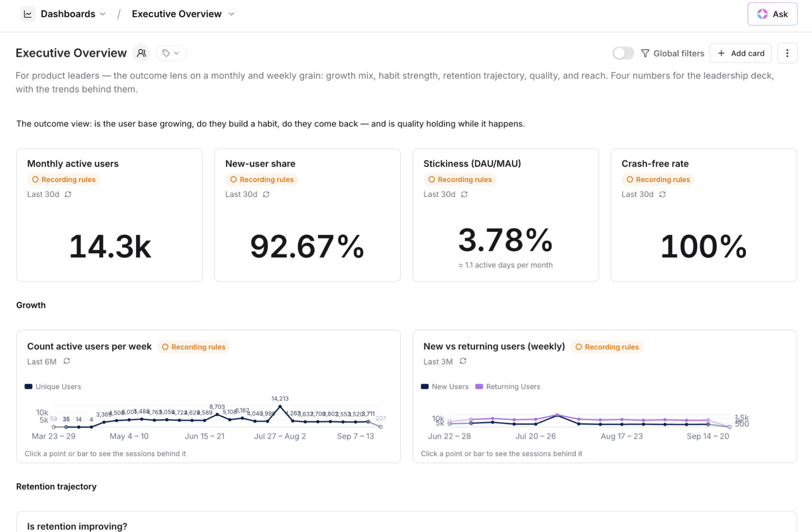Click the Count active users per week title
Screen dimensions: 812x532
89,347
